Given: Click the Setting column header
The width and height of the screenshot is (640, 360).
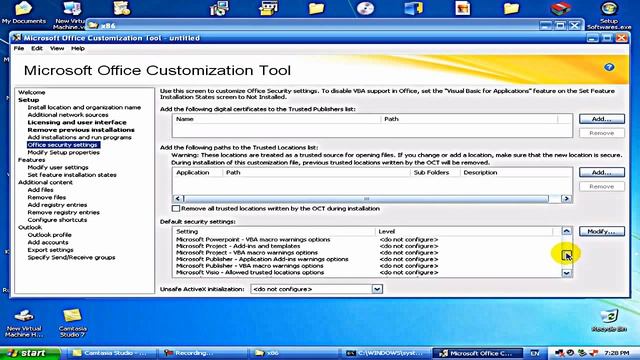Looking at the screenshot, I should (274, 231).
